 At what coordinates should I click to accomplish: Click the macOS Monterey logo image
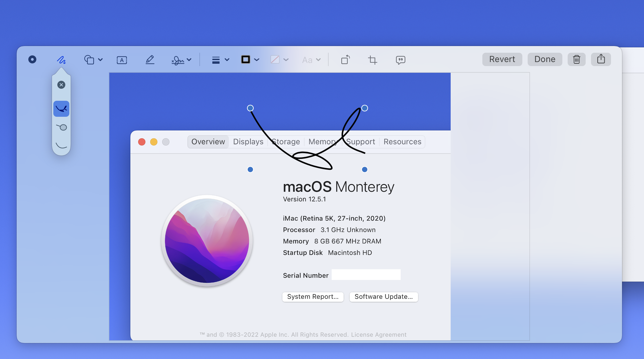point(207,241)
